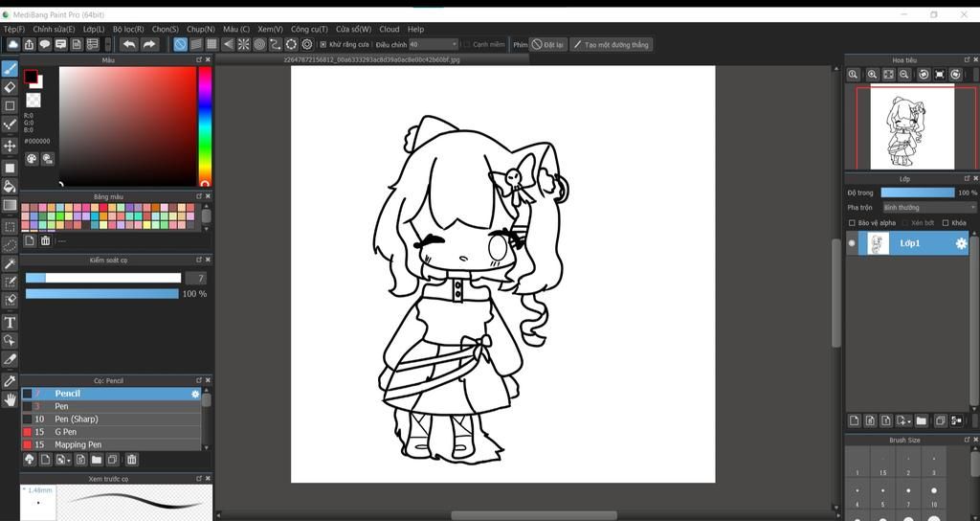The image size is (980, 521).
Task: Fit canvas to window in navigator
Action: click(888, 75)
